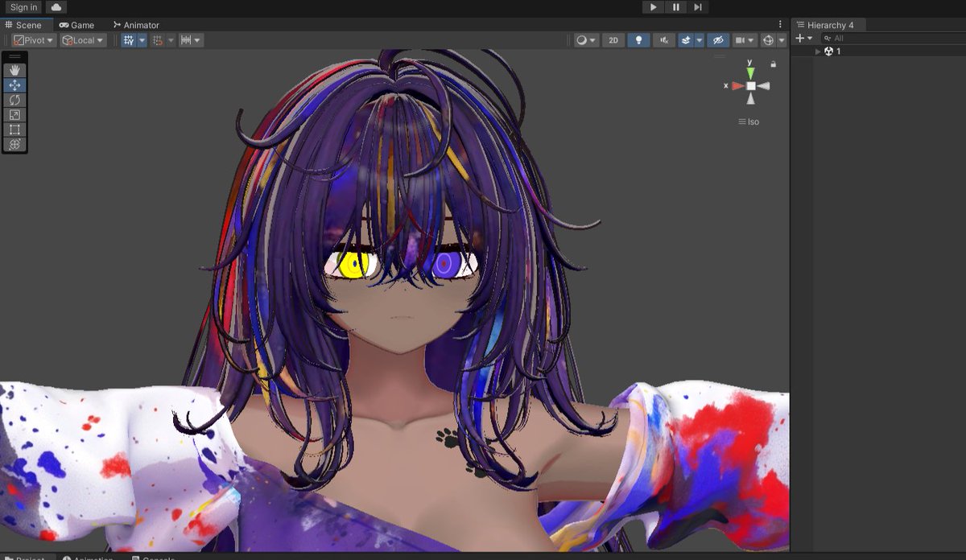Choose the Rotate tool

coord(14,100)
